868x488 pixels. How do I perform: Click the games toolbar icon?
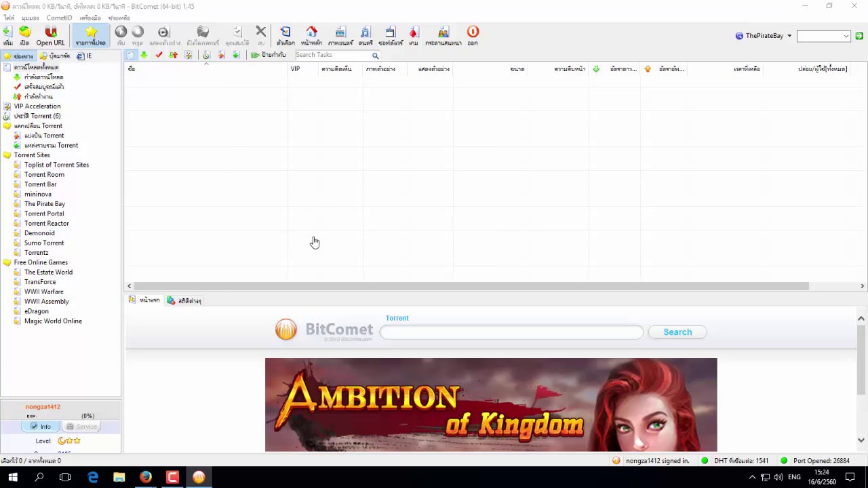coord(413,35)
